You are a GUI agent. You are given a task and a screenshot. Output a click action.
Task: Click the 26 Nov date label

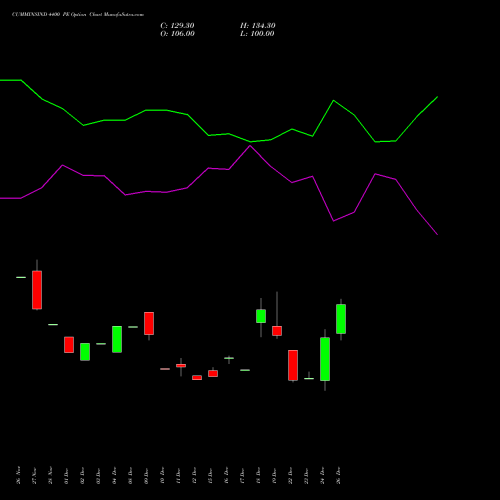pos(18,475)
